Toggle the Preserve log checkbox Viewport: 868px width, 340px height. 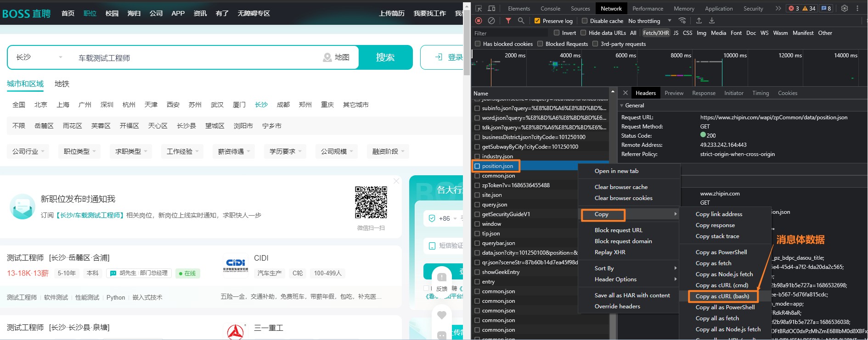coord(537,21)
